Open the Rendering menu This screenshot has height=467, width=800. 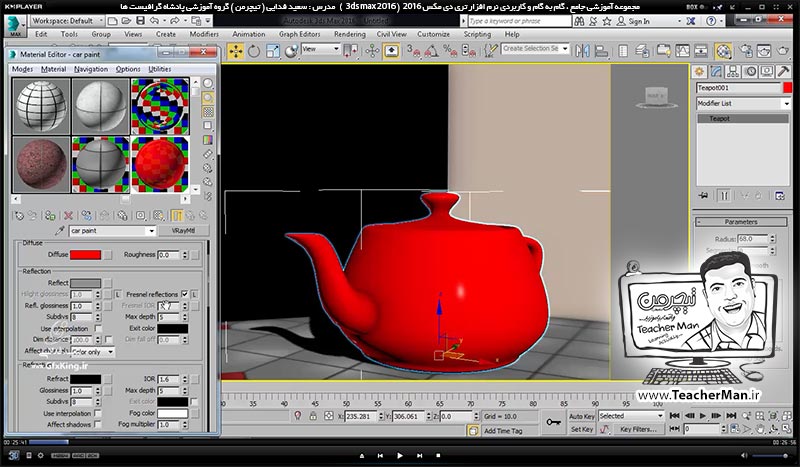coord(349,34)
